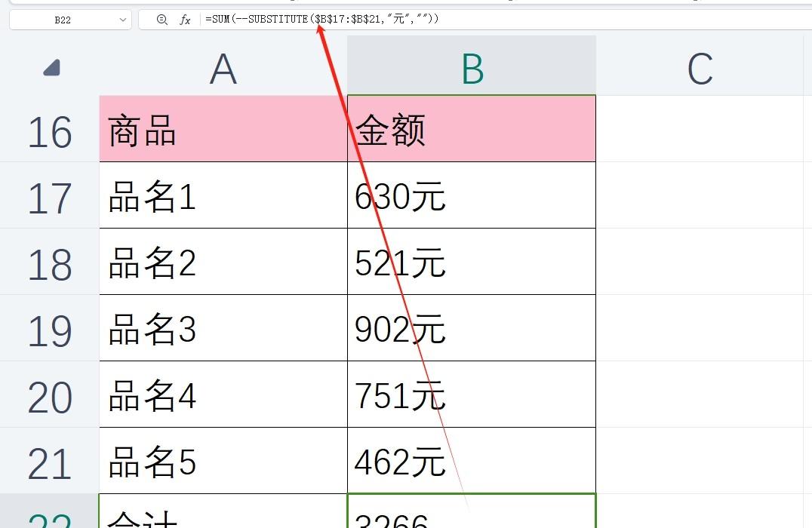Select cell with 902元
The image size is (812, 528).
[472, 327]
